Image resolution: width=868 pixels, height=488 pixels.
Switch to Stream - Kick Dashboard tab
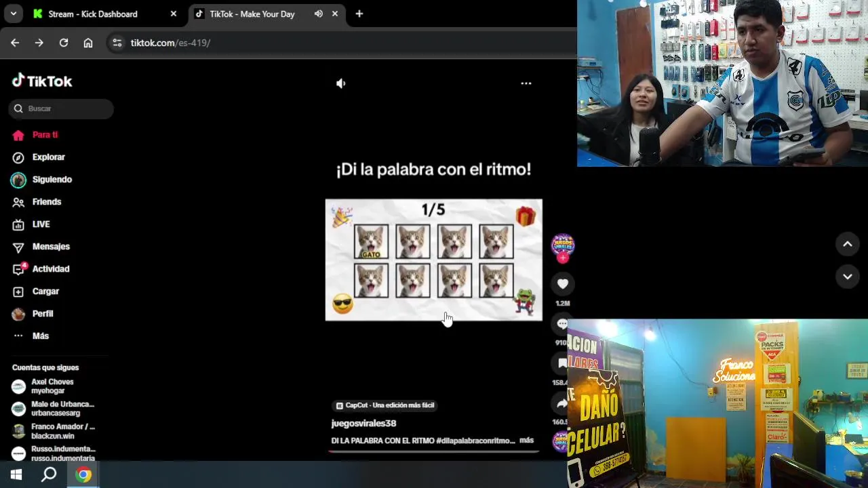pos(93,14)
